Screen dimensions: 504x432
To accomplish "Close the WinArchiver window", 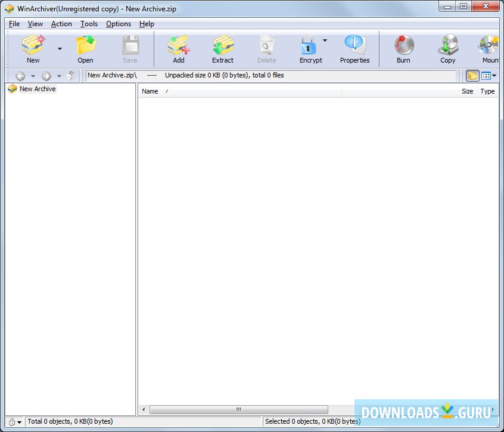I will pos(486,6).
